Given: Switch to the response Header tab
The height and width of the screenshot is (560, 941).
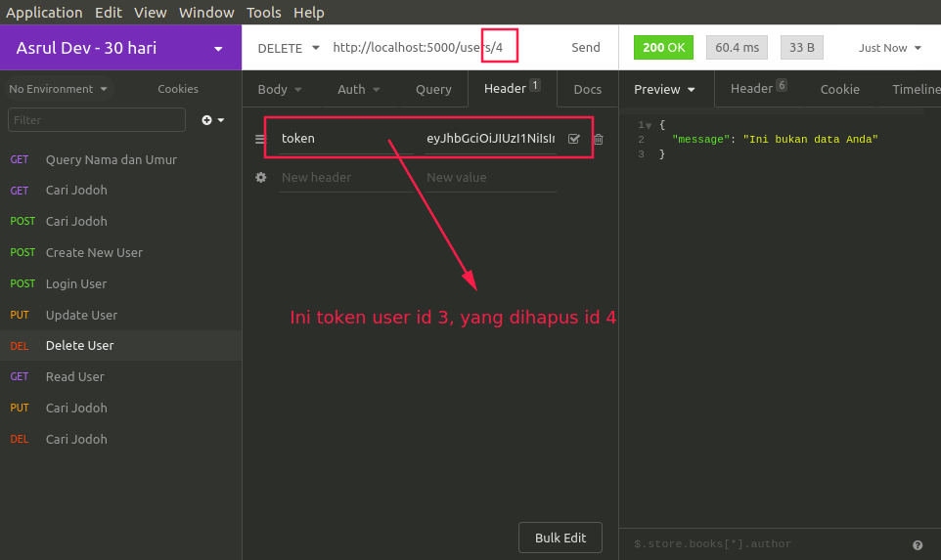Looking at the screenshot, I should tap(758, 89).
